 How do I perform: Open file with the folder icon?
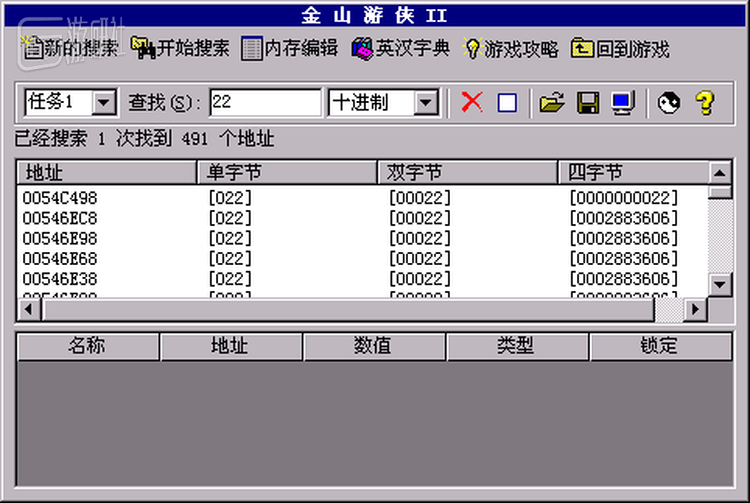[x=551, y=102]
